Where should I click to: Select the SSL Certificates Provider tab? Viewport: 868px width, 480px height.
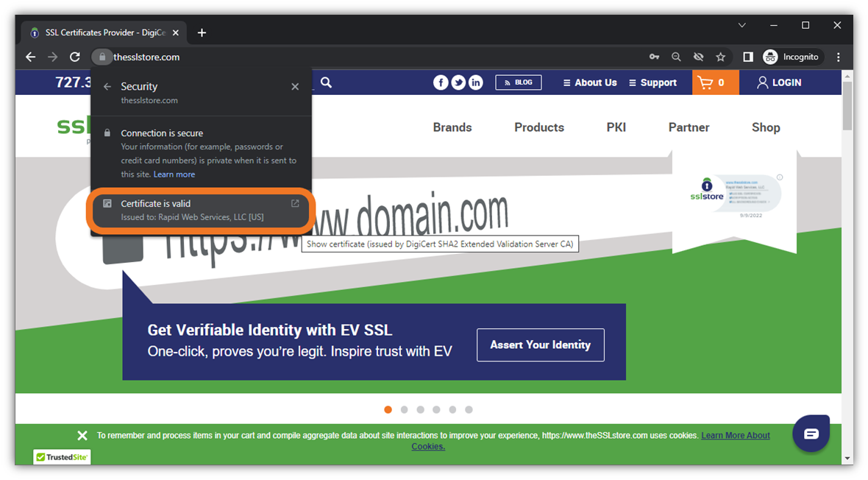click(x=104, y=32)
